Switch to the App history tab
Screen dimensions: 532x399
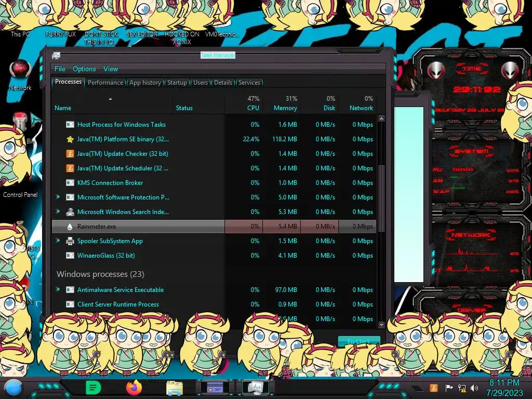[145, 83]
